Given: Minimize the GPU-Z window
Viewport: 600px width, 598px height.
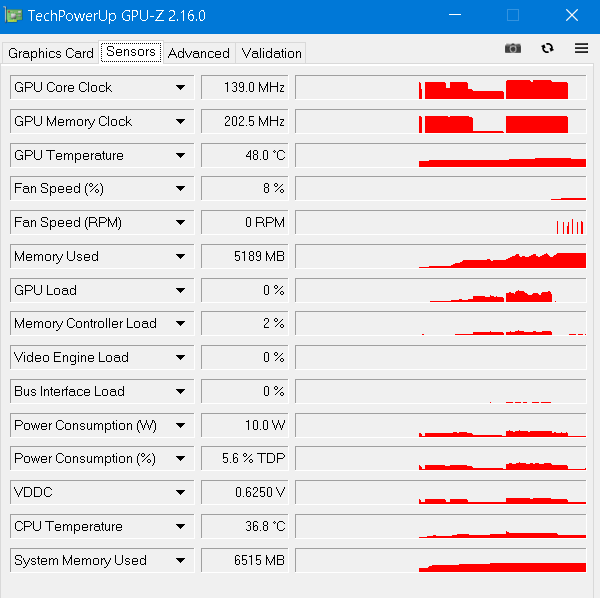Looking at the screenshot, I should click(455, 15).
